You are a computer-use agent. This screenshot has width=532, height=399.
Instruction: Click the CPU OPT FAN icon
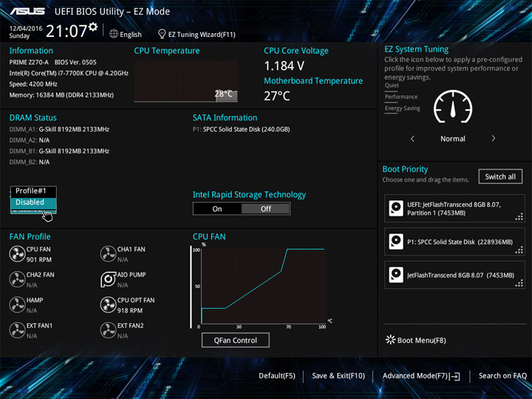pos(108,304)
